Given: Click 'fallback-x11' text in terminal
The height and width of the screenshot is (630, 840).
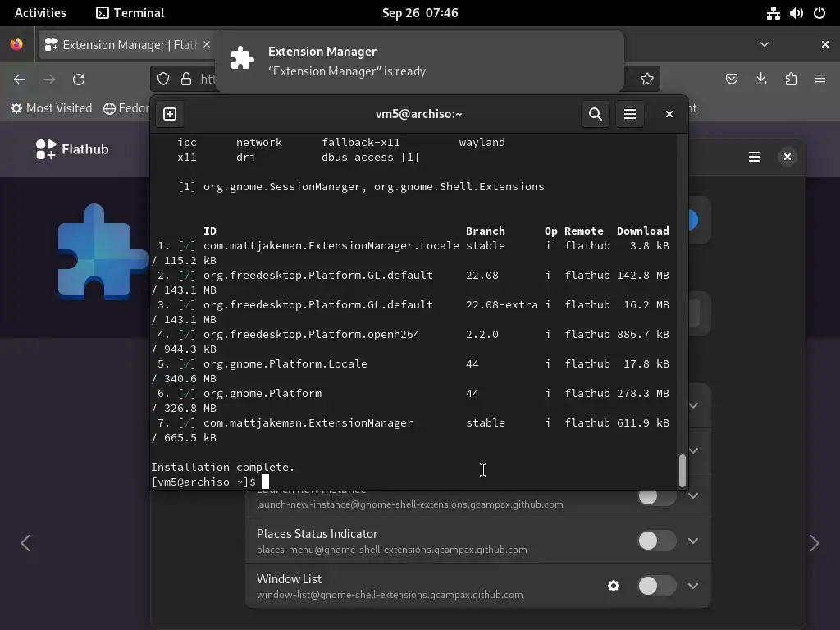Looking at the screenshot, I should (361, 143).
